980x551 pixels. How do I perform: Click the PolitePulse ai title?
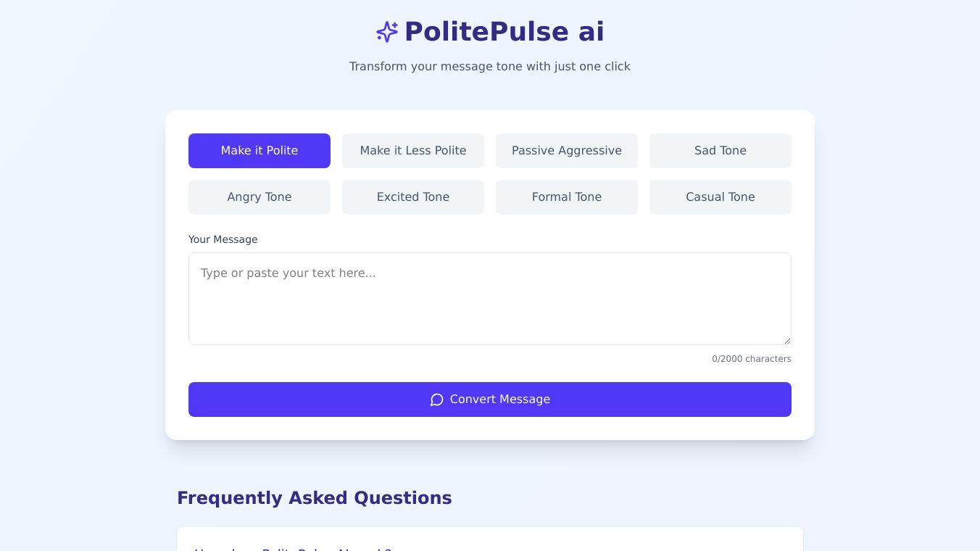point(504,32)
